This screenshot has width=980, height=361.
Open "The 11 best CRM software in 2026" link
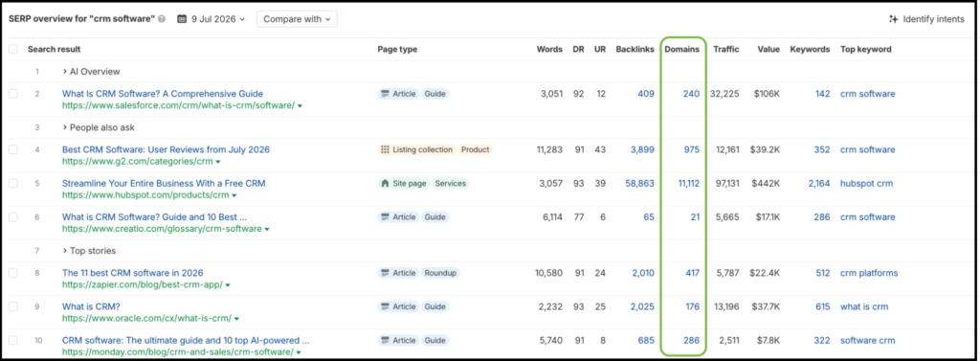pyautogui.click(x=132, y=273)
